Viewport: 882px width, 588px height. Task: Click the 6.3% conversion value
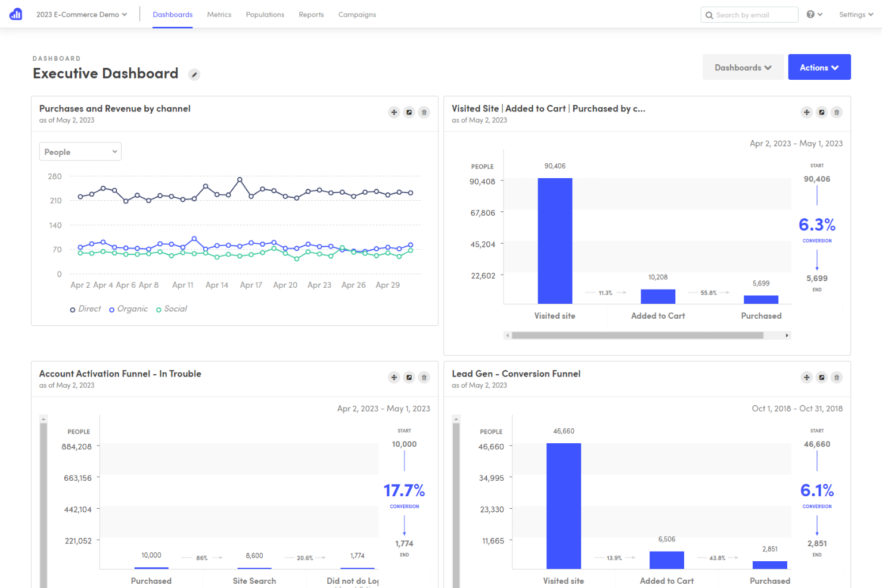(x=817, y=225)
